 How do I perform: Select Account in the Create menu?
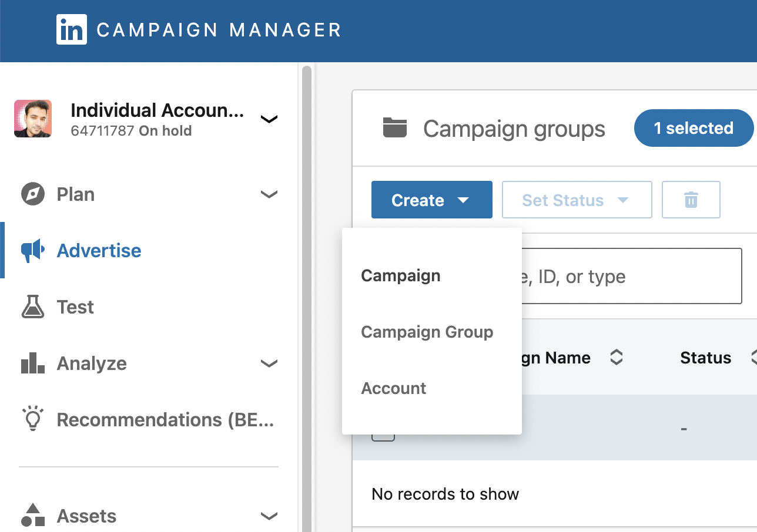tap(394, 389)
